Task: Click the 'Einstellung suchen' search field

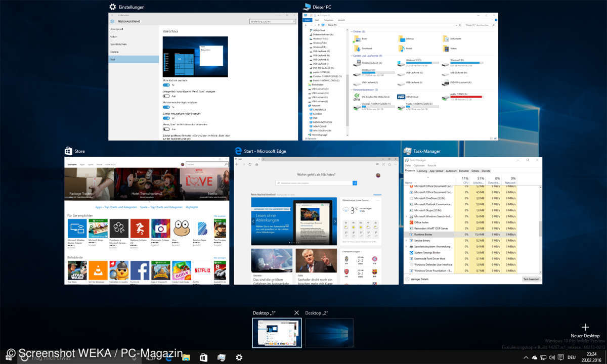Action: (x=272, y=22)
